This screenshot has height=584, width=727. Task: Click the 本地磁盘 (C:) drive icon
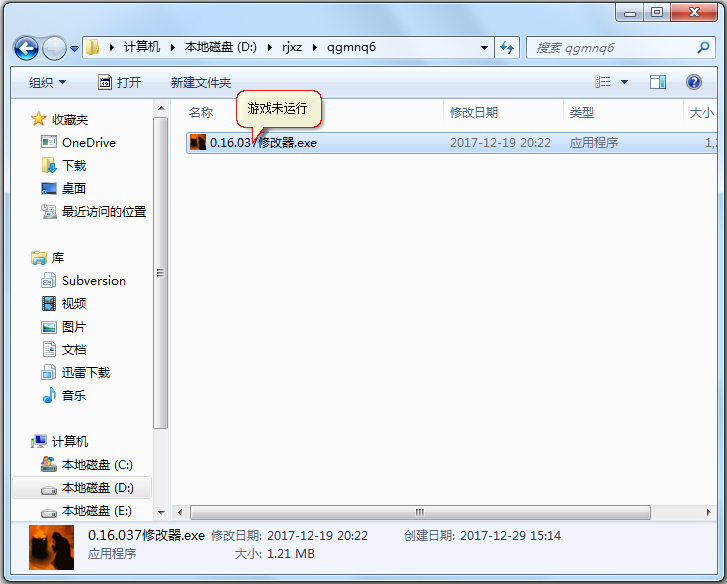pyautogui.click(x=49, y=464)
